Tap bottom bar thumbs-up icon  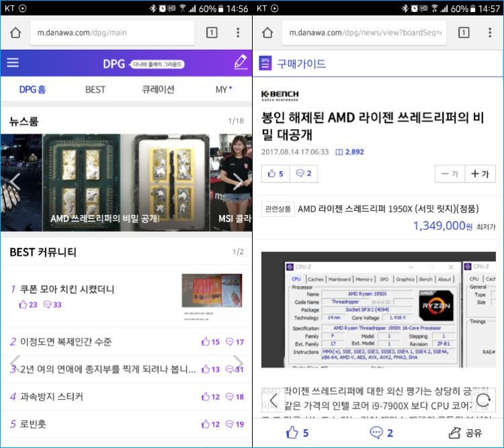click(292, 433)
